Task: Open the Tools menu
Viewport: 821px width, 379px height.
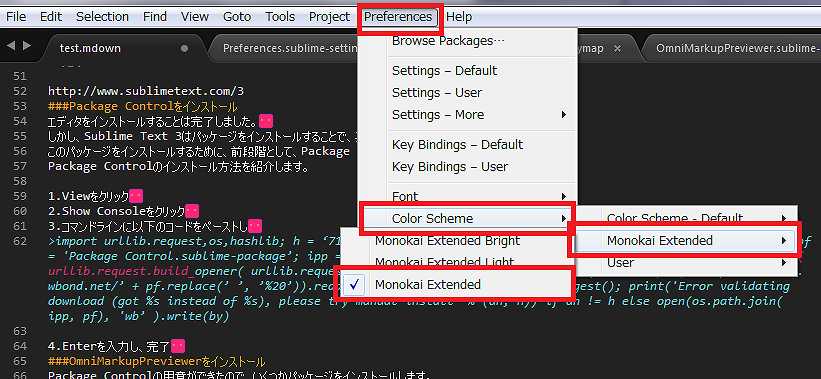Action: point(280,17)
